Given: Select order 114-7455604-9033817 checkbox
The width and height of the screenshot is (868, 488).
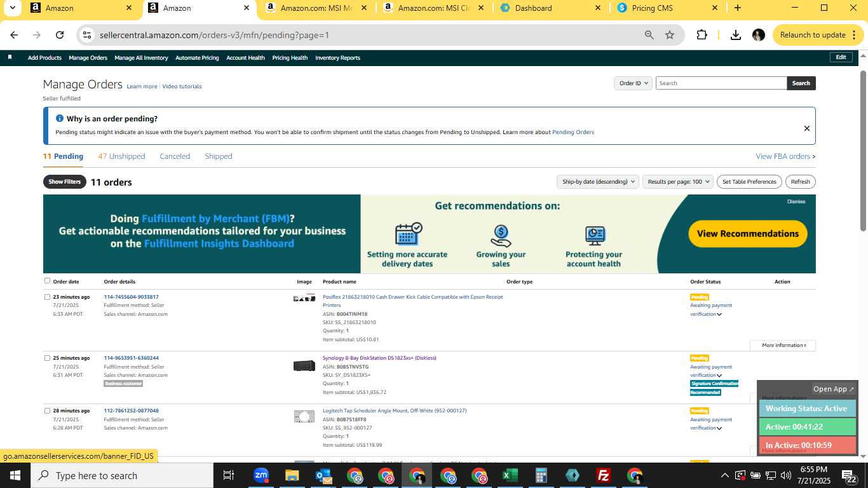Looking at the screenshot, I should point(47,297).
